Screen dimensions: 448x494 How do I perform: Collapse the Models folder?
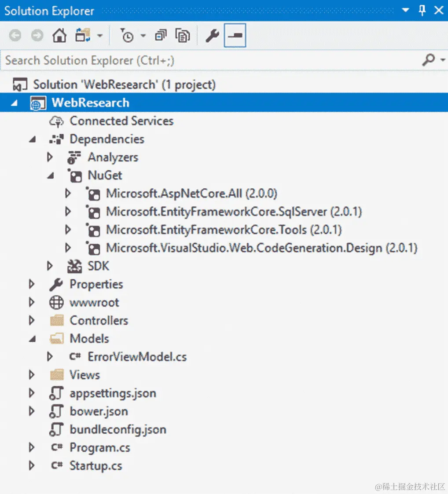click(32, 339)
